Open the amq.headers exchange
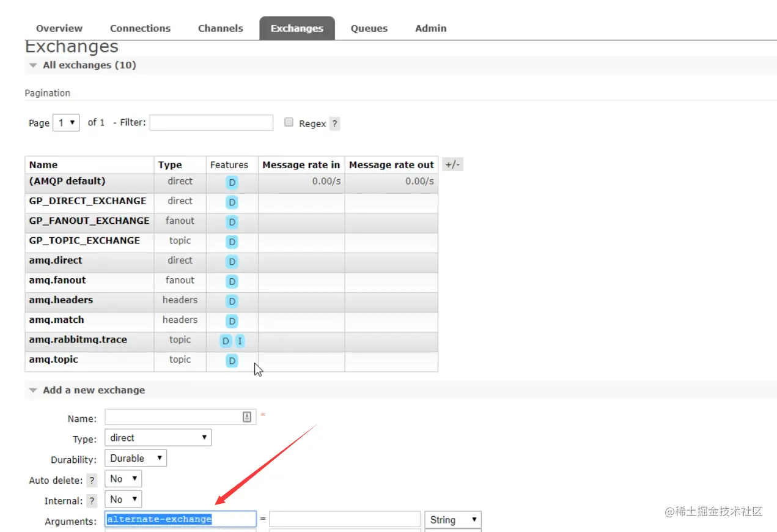This screenshot has width=777, height=532. pos(61,300)
